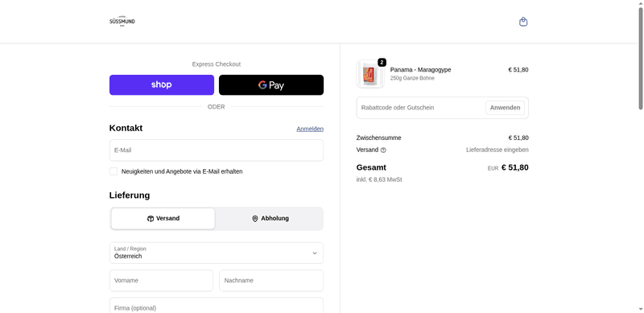Image resolution: width=644 pixels, height=313 pixels.
Task: Focus the E-Mail input field
Action: pyautogui.click(x=217, y=150)
